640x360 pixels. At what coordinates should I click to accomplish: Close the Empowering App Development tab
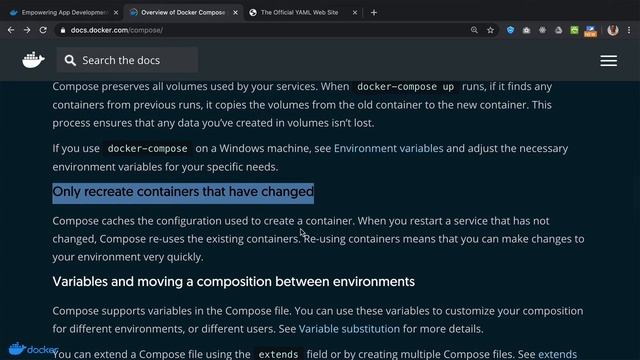click(116, 13)
